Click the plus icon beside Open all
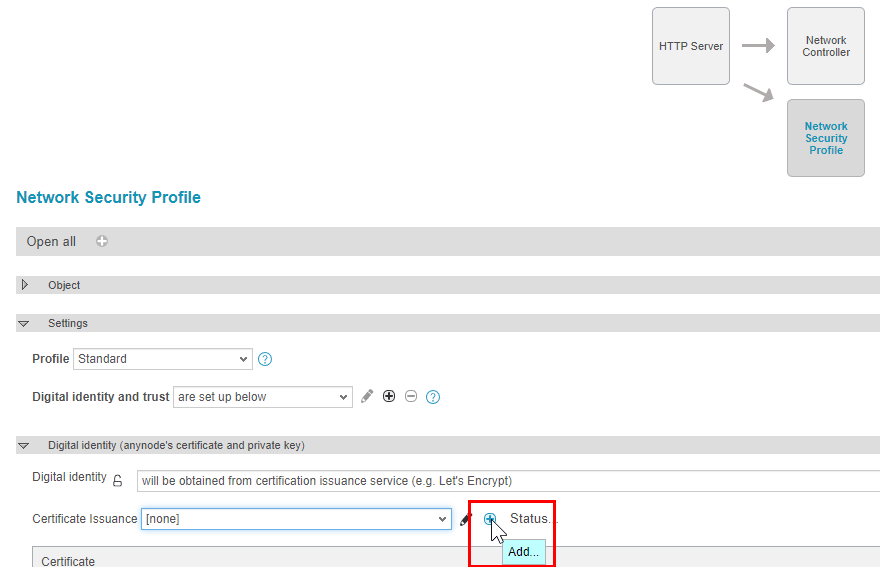 point(102,241)
